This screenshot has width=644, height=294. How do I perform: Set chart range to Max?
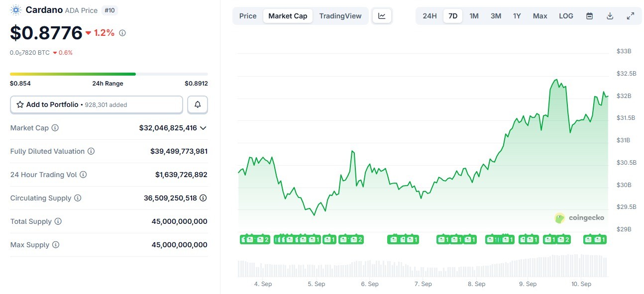point(540,16)
